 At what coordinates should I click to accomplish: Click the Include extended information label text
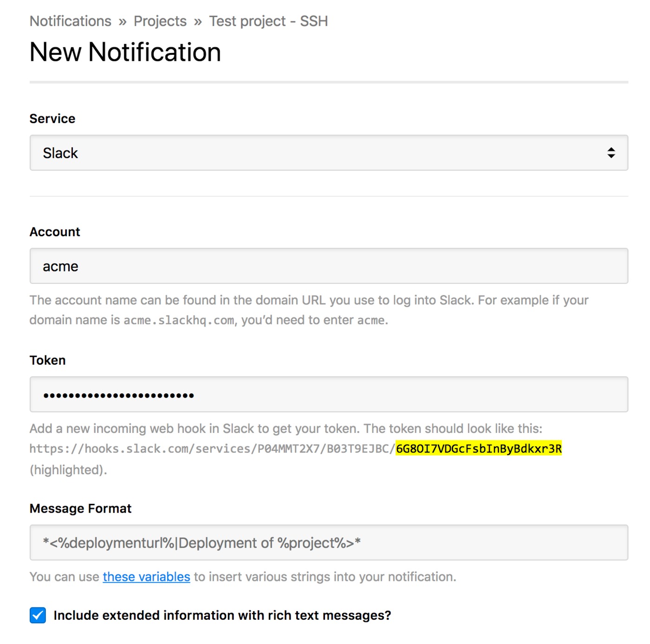(x=222, y=615)
